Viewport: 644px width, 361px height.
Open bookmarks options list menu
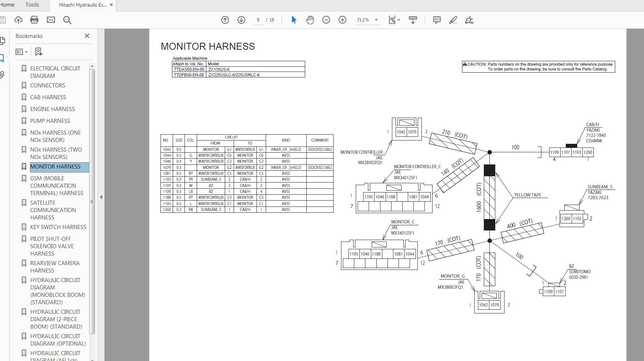coord(21,52)
